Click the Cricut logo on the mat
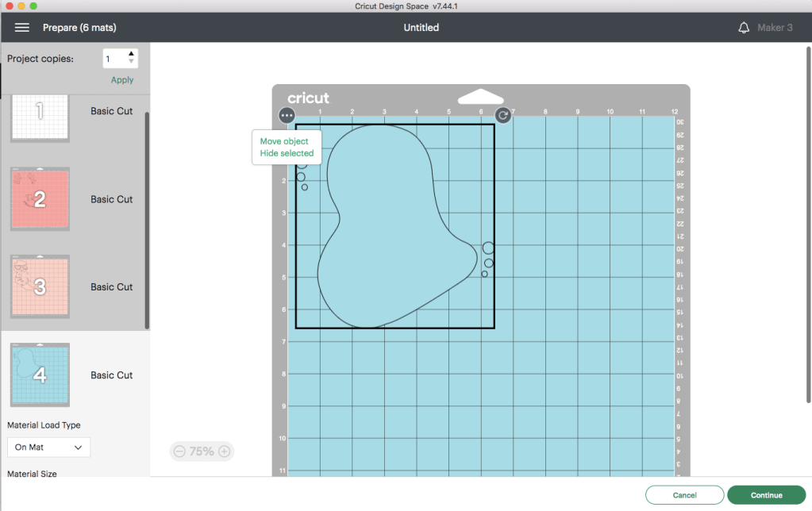Screen dimensions: 812x511 coord(308,98)
